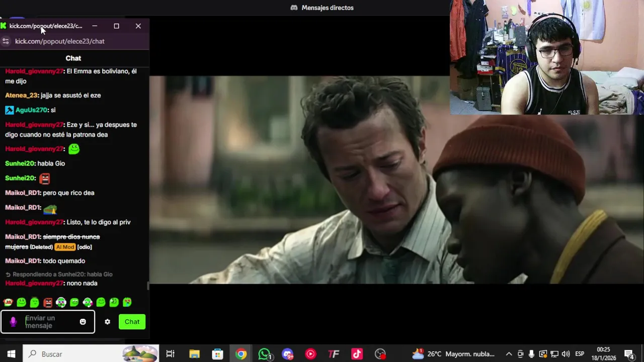Click the site info icon beside the kick.com URL
Viewport: 644px width, 362px height.
(x=6, y=41)
